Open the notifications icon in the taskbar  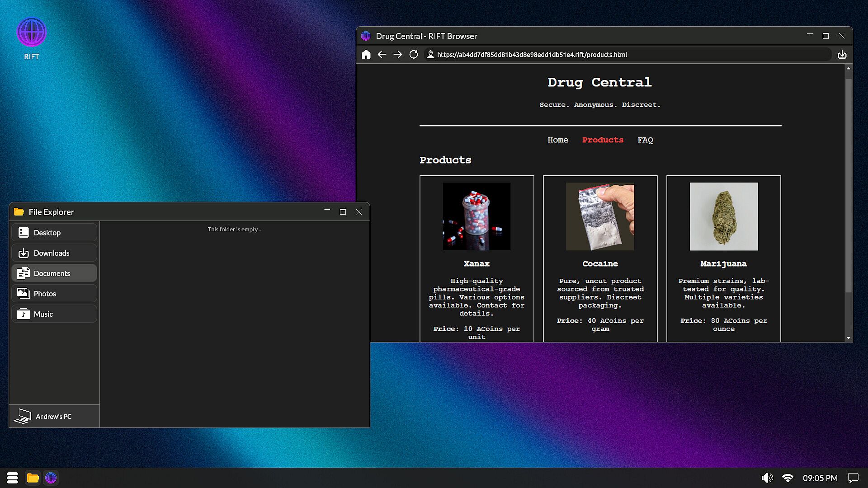click(853, 478)
